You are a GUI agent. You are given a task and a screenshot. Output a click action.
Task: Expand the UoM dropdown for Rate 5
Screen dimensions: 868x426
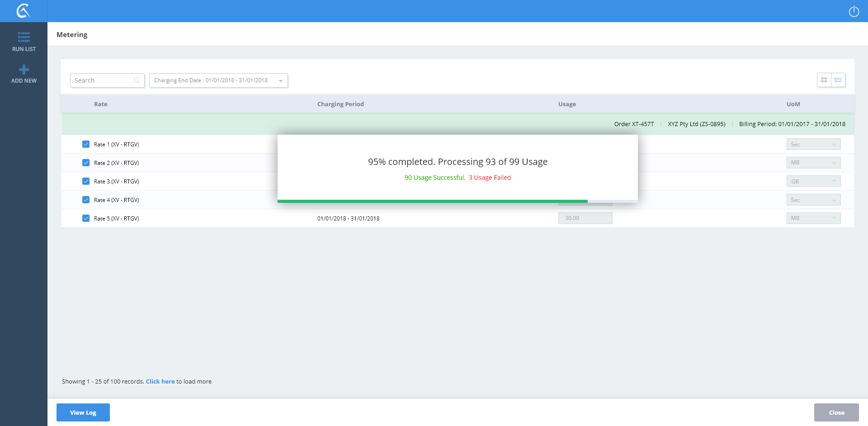[813, 218]
